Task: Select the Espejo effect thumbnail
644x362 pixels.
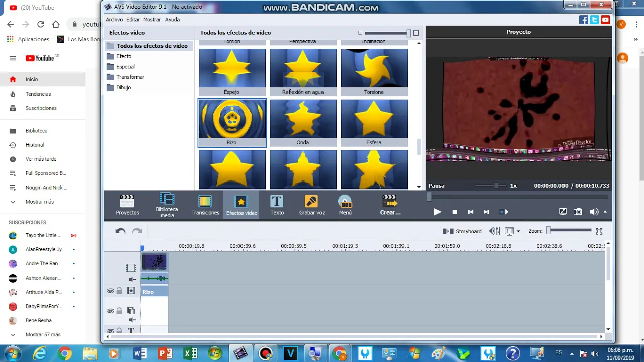Action: coord(232,72)
